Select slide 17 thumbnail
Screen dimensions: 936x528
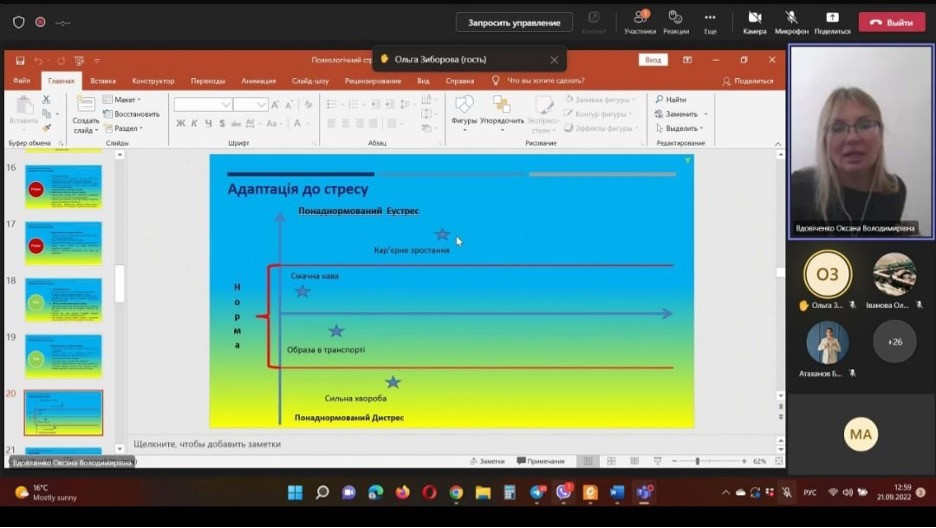click(x=63, y=243)
